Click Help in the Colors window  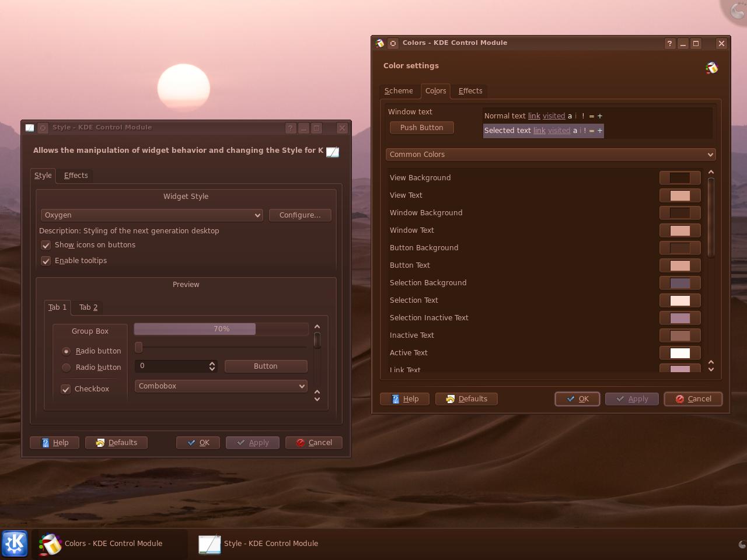point(404,399)
